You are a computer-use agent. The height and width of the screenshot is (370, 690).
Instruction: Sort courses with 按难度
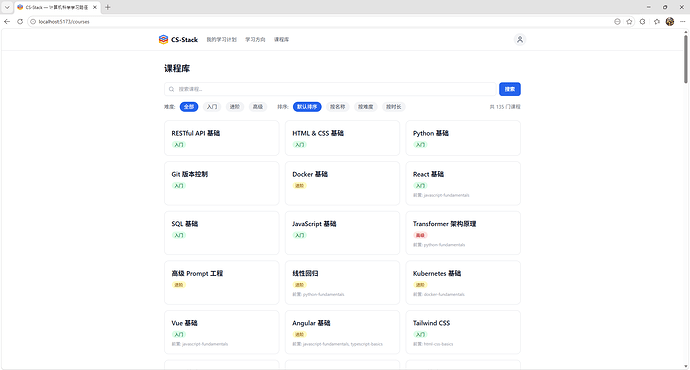click(x=366, y=107)
